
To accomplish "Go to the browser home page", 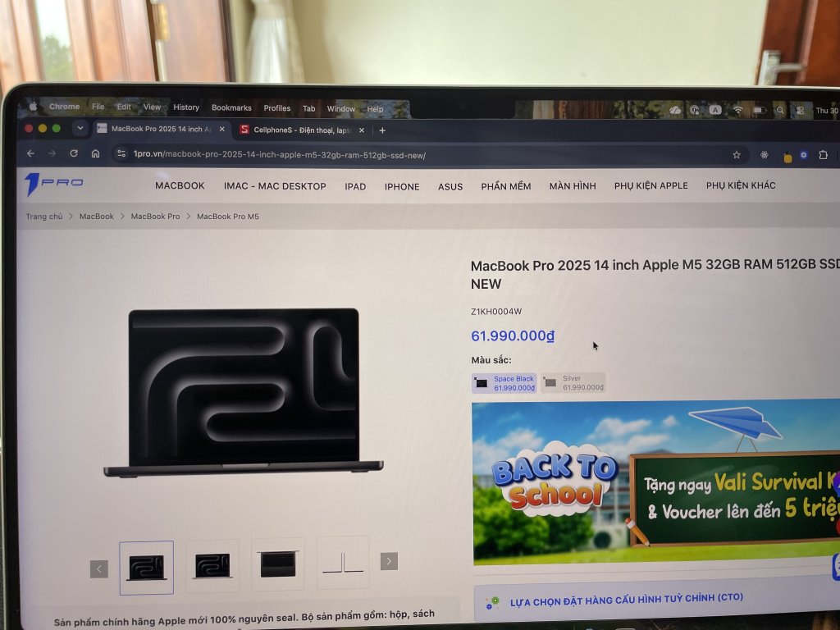I will coord(95,153).
